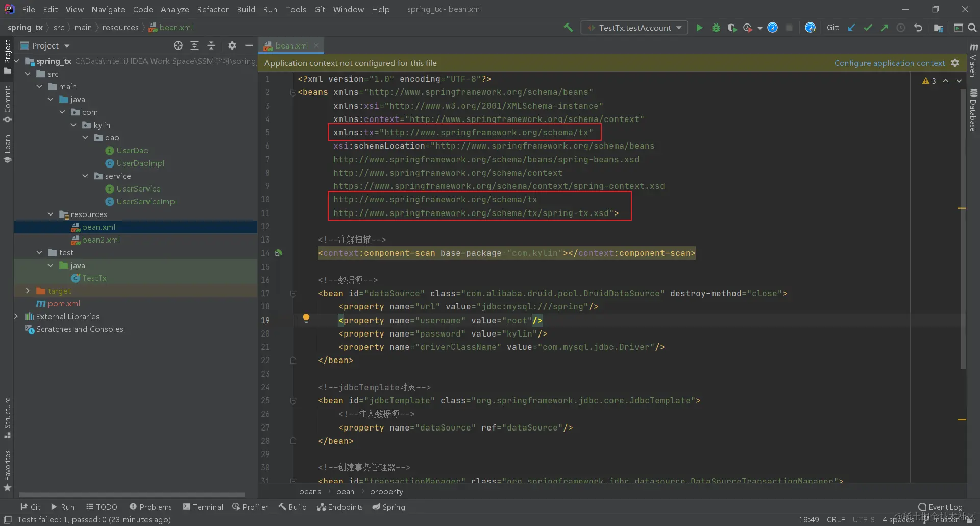Click the warnings count indicator
Viewport: 980px width, 526px height.
pos(929,81)
